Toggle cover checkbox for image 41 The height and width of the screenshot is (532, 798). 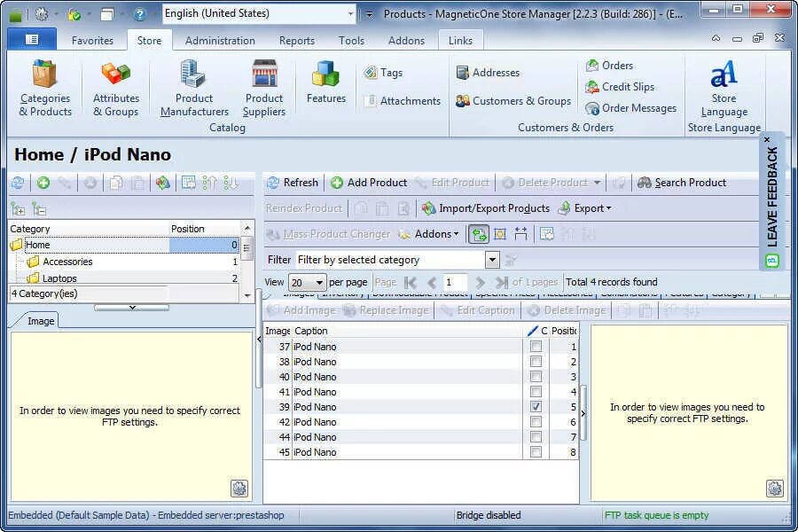[x=536, y=392]
